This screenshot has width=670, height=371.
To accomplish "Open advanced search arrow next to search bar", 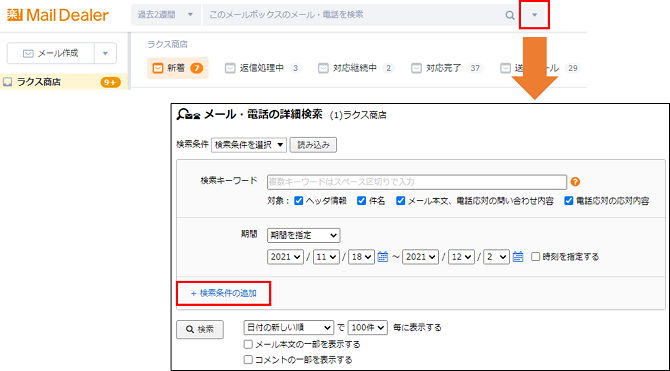I will coord(534,15).
